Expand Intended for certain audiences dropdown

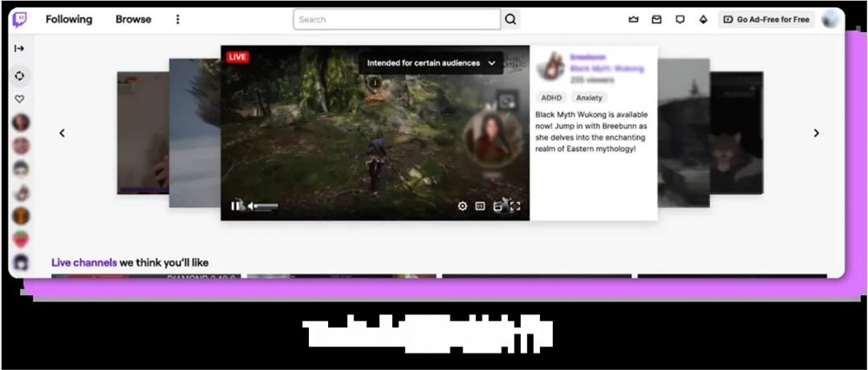point(431,63)
